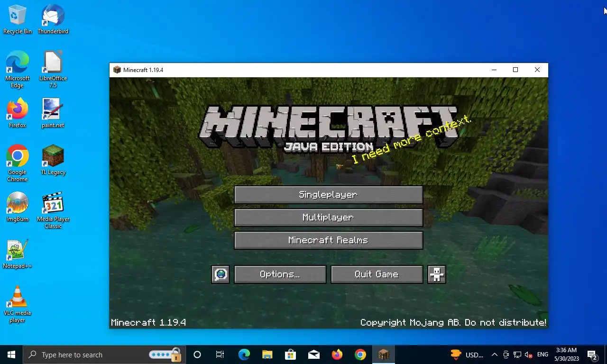
Task: Open network status tray icon
Action: pyautogui.click(x=517, y=355)
